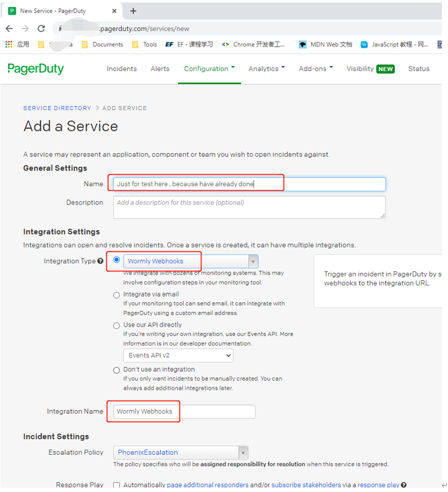Navigate to SERVICE DIRECTORY breadcrumb link

(57, 108)
